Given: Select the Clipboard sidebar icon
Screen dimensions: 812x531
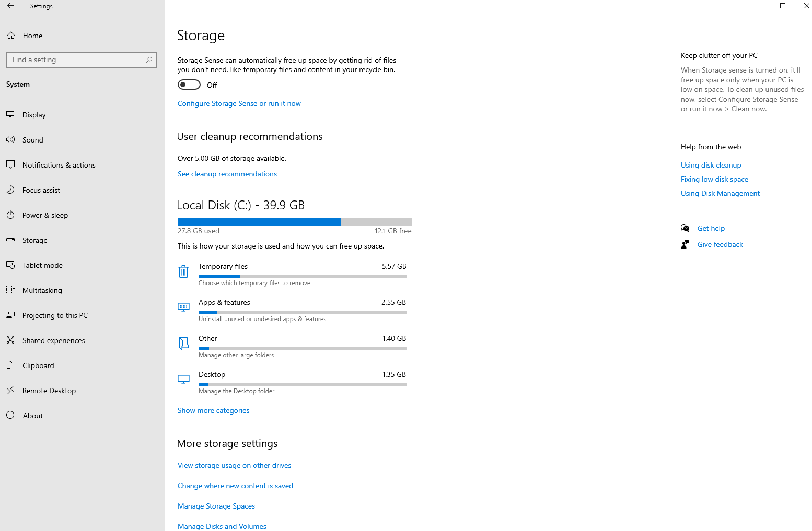Looking at the screenshot, I should [x=11, y=365].
